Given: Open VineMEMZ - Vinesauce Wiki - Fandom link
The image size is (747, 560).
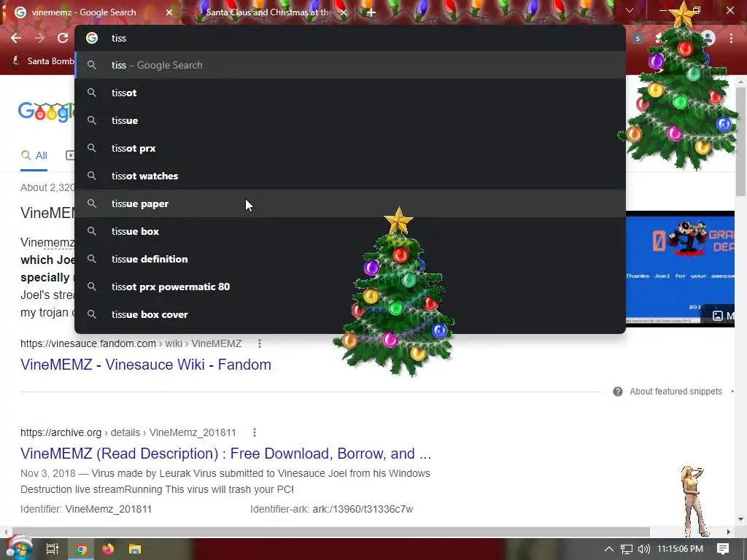Looking at the screenshot, I should [x=146, y=365].
